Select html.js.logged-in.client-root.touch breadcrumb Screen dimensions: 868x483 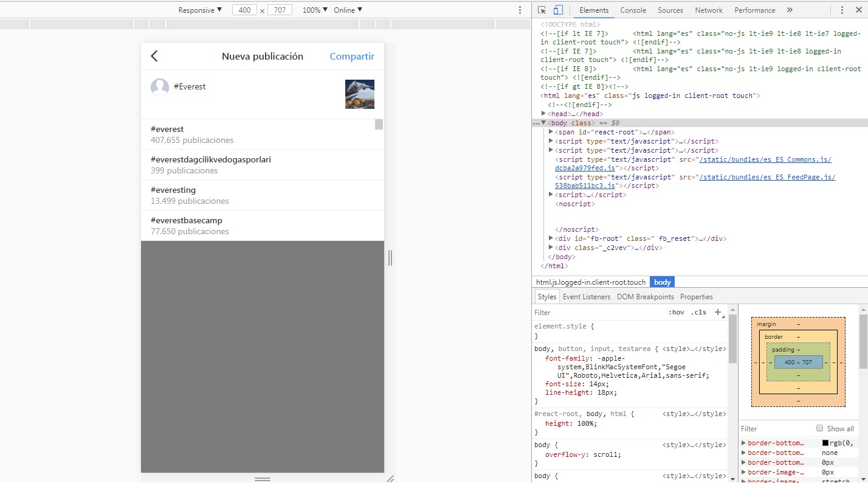pyautogui.click(x=591, y=282)
